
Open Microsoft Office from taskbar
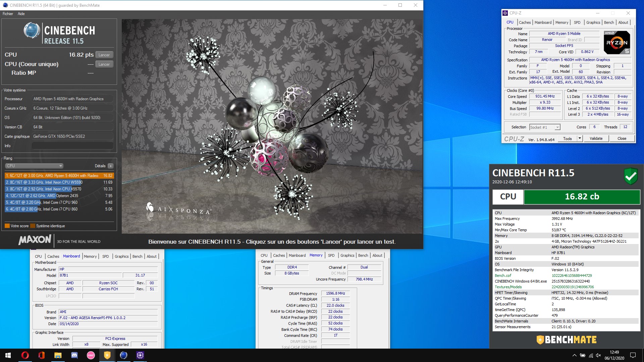(x=41, y=355)
